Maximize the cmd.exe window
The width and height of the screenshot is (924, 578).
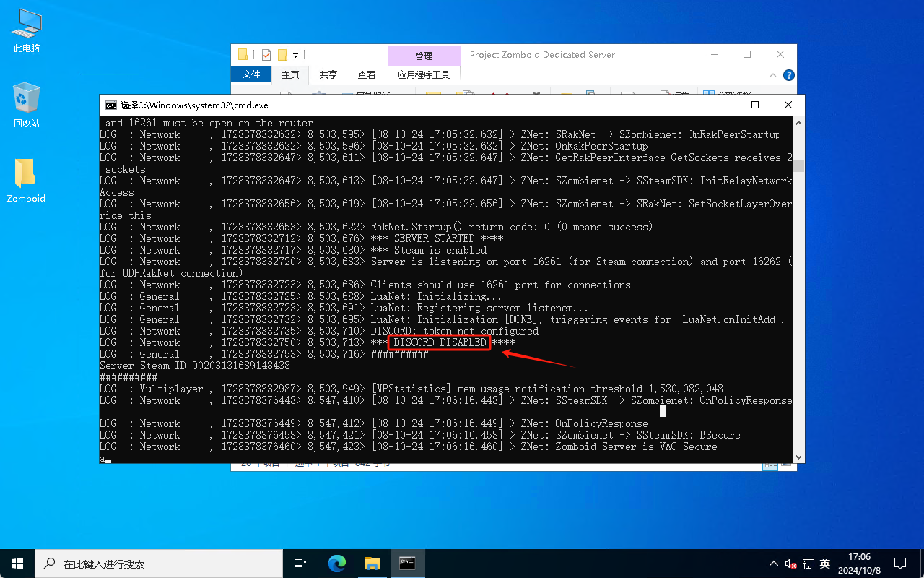click(x=755, y=105)
